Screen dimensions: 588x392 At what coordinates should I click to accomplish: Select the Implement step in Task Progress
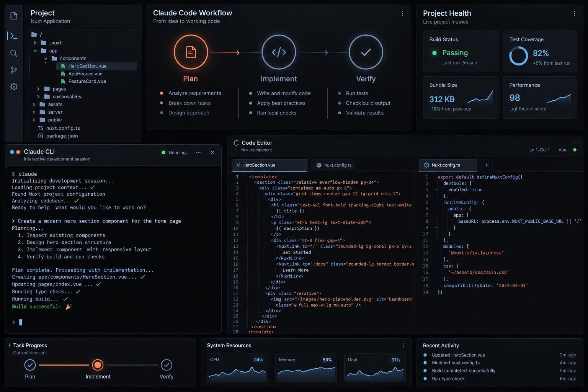pos(98,365)
